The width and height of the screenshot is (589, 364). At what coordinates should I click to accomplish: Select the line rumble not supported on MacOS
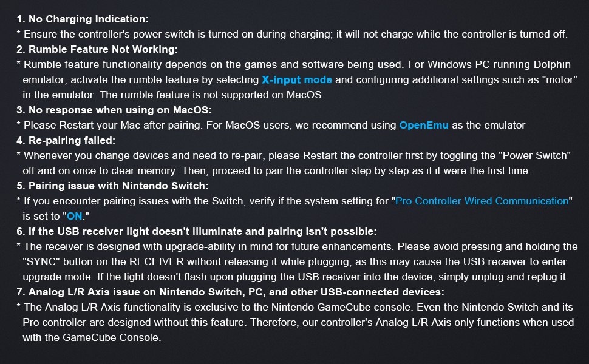(173, 95)
